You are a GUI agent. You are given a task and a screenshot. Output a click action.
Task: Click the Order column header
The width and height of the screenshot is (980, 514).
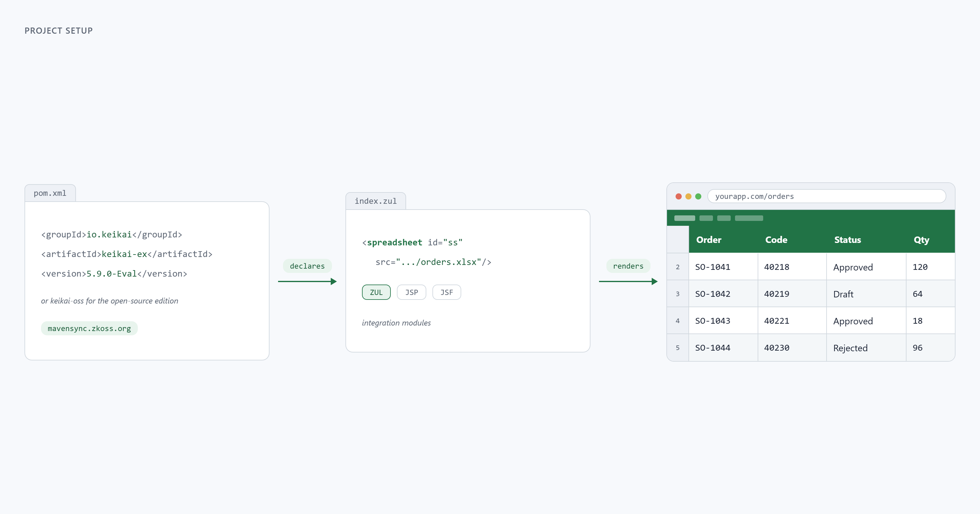(723, 240)
